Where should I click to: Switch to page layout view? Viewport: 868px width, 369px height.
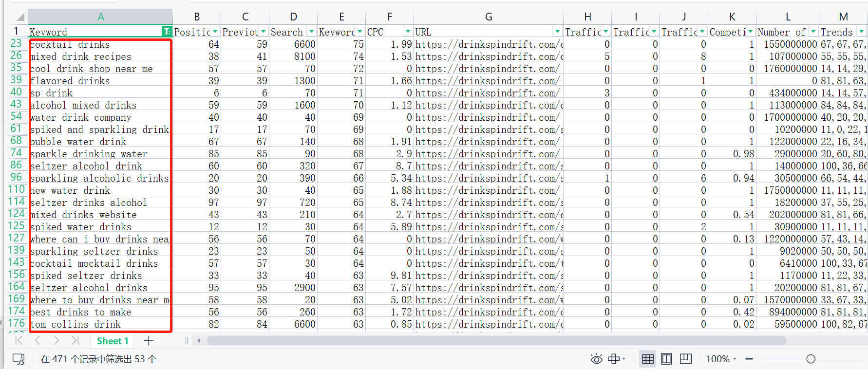pyautogui.click(x=666, y=359)
